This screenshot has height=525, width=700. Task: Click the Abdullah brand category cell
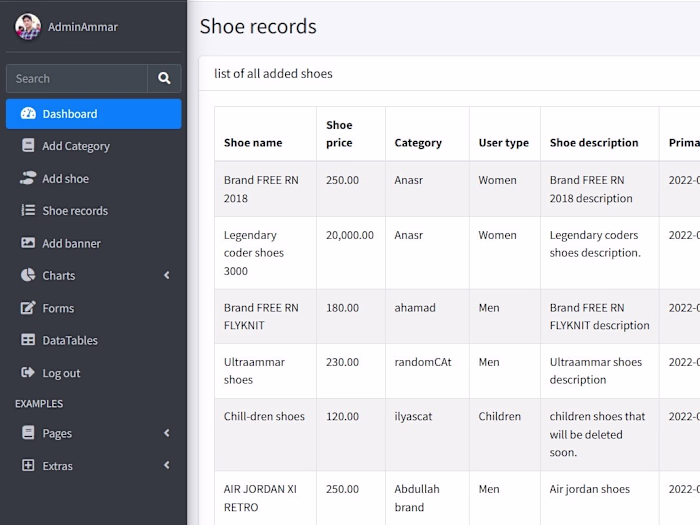point(427,498)
